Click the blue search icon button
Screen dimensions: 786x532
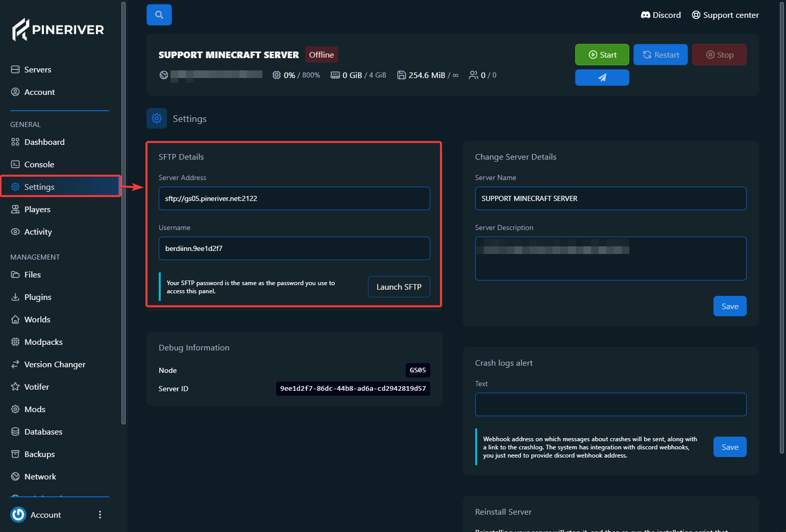pyautogui.click(x=159, y=15)
